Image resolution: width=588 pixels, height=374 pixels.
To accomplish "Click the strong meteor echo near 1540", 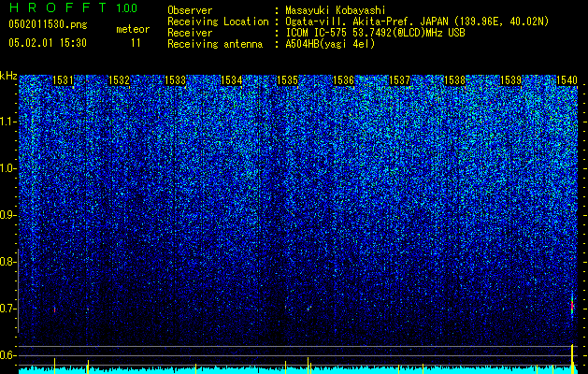I will point(572,306).
